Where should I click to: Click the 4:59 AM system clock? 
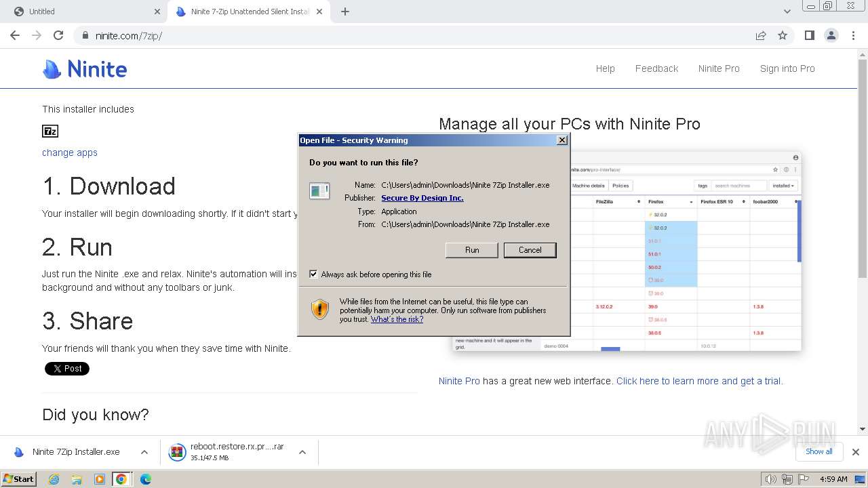[833, 479]
